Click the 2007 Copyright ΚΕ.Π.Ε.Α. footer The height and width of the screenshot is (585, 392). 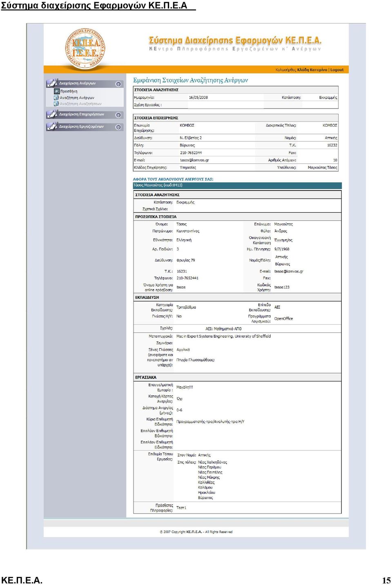click(196, 532)
